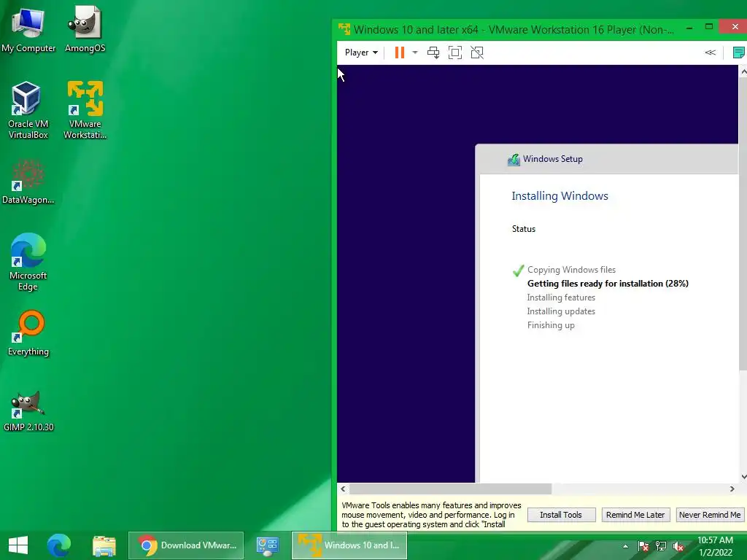Switch to Windows 10 VMware taskbar item

click(349, 545)
